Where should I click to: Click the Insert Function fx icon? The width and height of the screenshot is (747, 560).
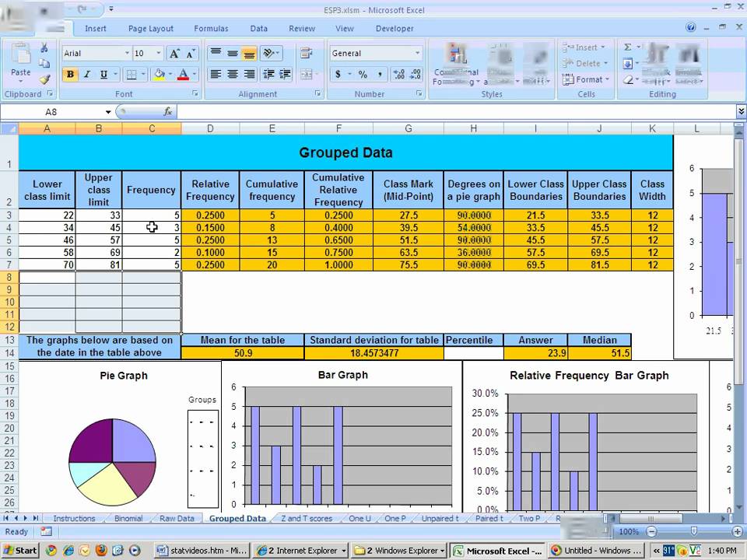pyautogui.click(x=168, y=112)
